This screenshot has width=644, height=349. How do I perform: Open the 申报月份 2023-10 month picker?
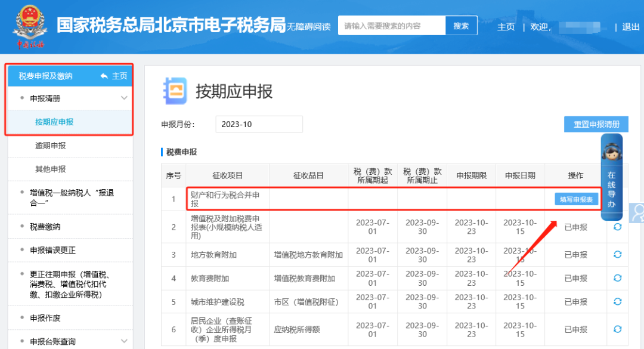pos(259,124)
